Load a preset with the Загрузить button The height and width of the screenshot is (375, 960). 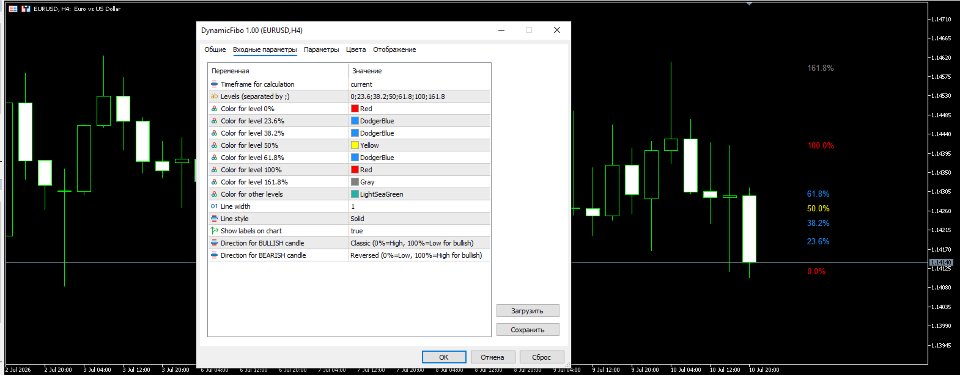(x=527, y=311)
